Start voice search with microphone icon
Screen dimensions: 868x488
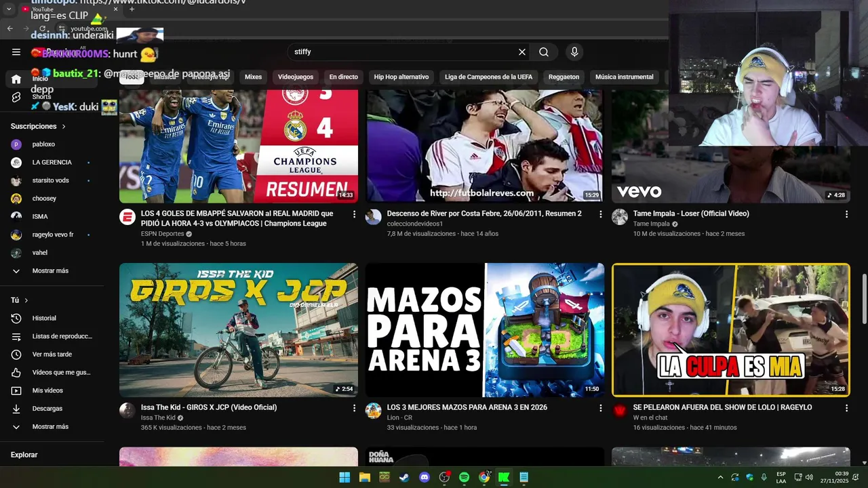tap(574, 52)
